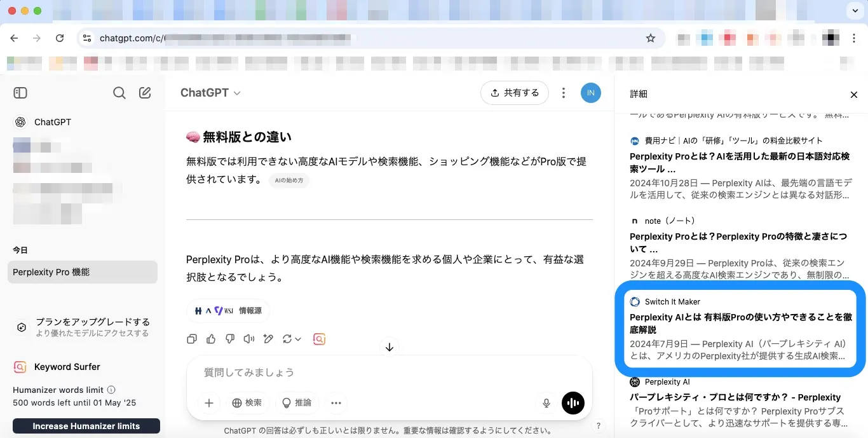Toggle the 検索 web search option
Screen dimensions: 868x438
[x=247, y=402]
